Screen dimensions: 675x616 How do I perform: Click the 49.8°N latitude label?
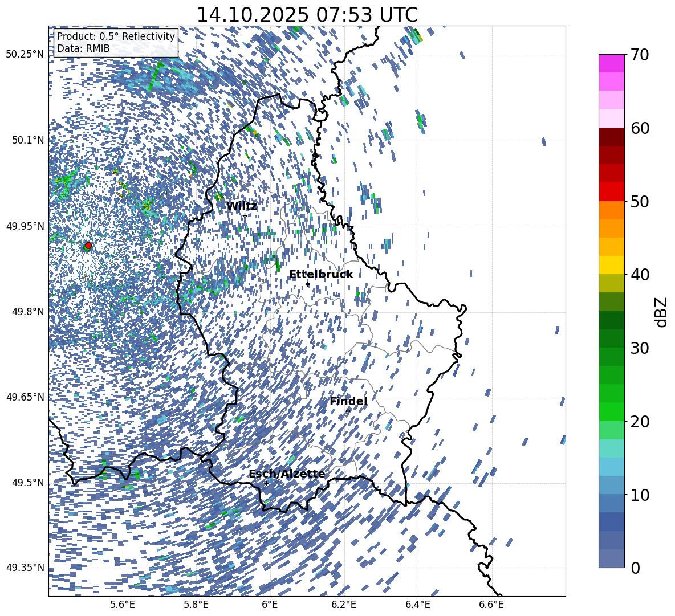(x=27, y=312)
